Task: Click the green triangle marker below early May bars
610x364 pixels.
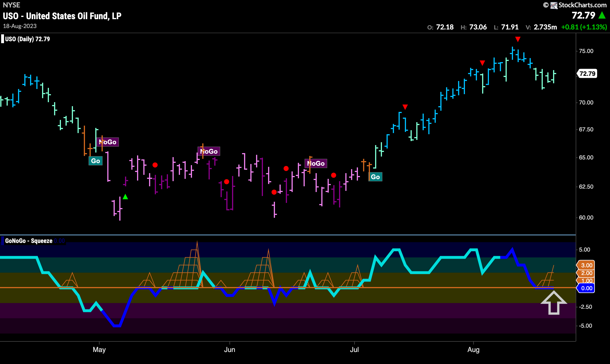Action: [x=125, y=197]
